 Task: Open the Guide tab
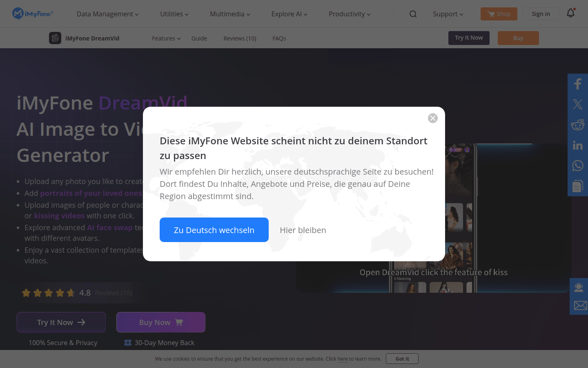click(199, 38)
